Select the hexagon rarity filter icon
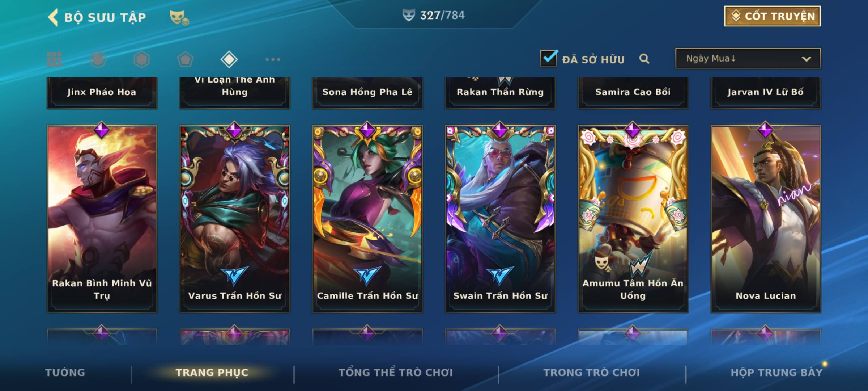Screen dimensions: 868x391 click(141, 59)
